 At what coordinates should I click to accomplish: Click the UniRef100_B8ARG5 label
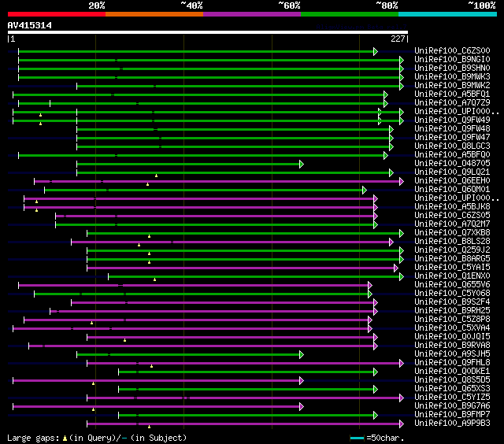pos(452,259)
